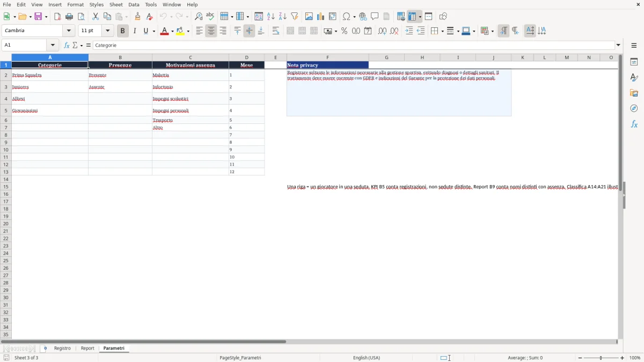644x362 pixels.
Task: Click the Clone Formatting paintbrush icon
Action: pos(138,17)
